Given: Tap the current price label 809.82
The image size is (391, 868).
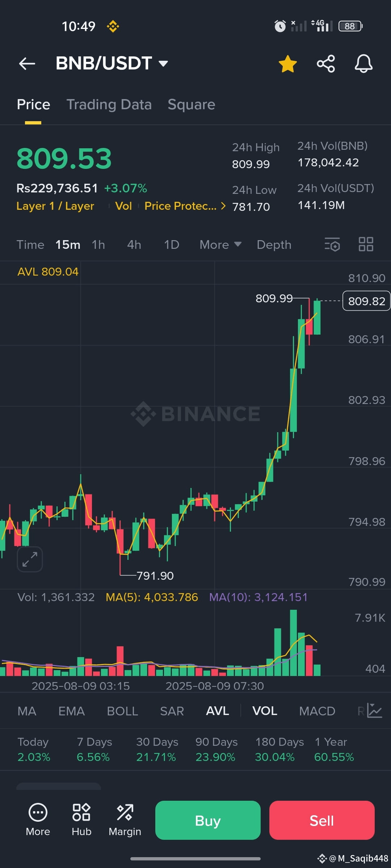Looking at the screenshot, I should click(x=366, y=301).
